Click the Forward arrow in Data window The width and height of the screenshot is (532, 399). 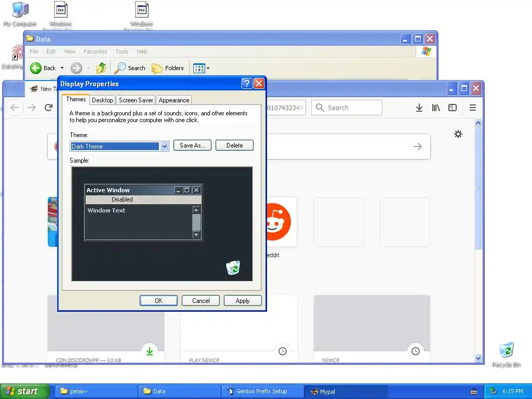pos(76,68)
